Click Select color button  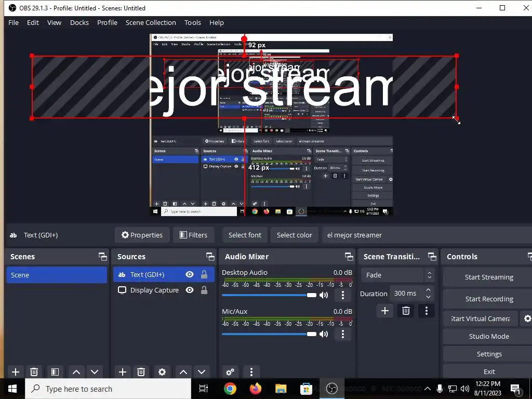pyautogui.click(x=295, y=235)
